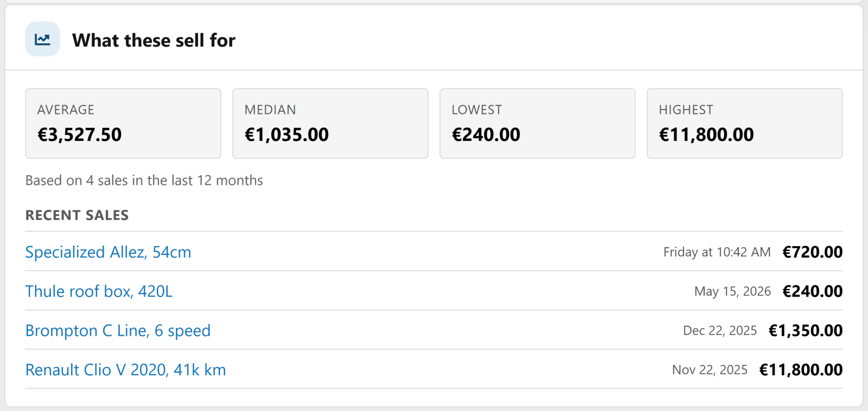Click the Recent Sales section label
The width and height of the screenshot is (868, 411).
click(77, 215)
